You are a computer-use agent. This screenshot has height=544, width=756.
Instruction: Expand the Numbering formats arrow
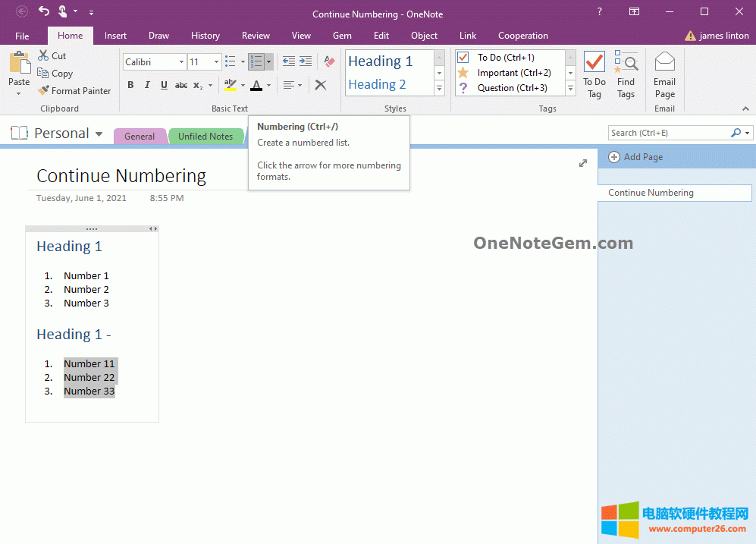(x=269, y=61)
